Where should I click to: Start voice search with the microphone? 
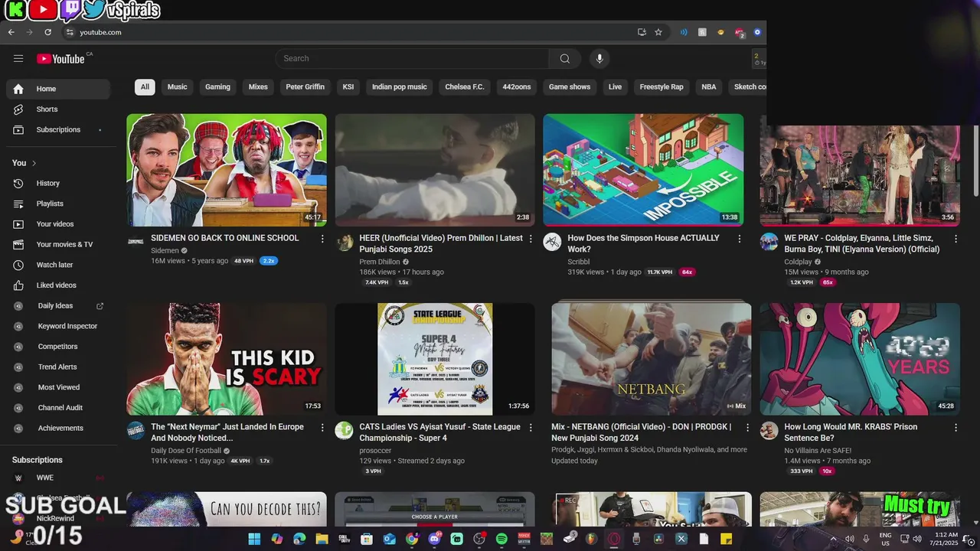point(599,59)
